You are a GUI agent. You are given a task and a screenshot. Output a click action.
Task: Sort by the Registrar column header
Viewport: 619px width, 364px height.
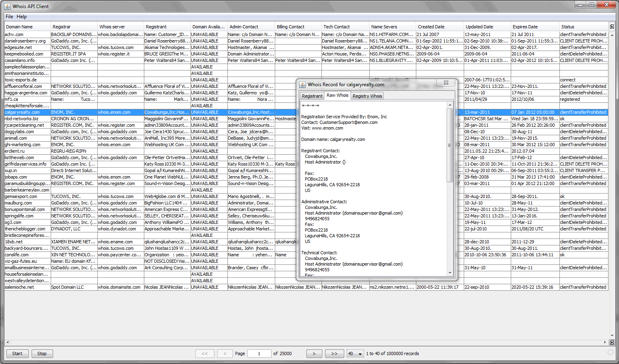[73, 27]
